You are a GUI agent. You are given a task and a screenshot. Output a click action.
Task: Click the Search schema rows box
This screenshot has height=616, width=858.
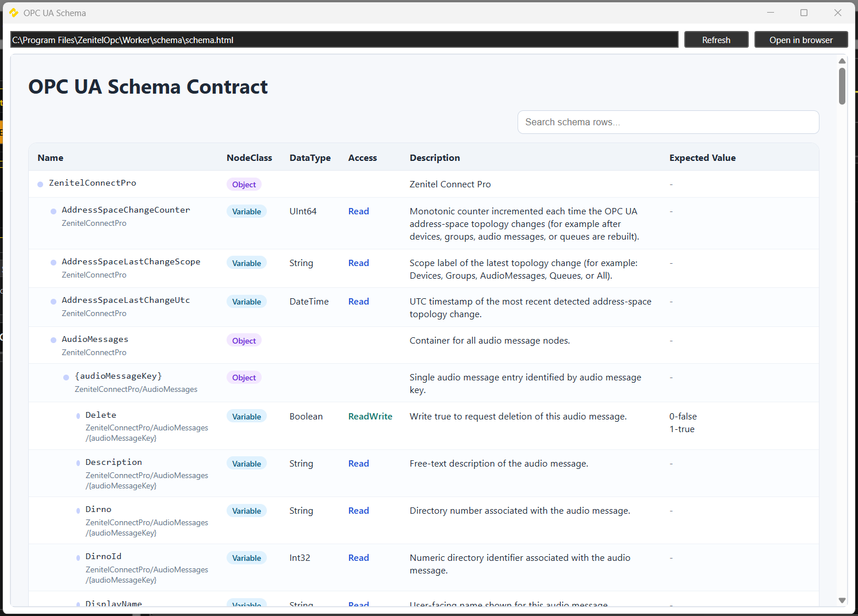668,122
